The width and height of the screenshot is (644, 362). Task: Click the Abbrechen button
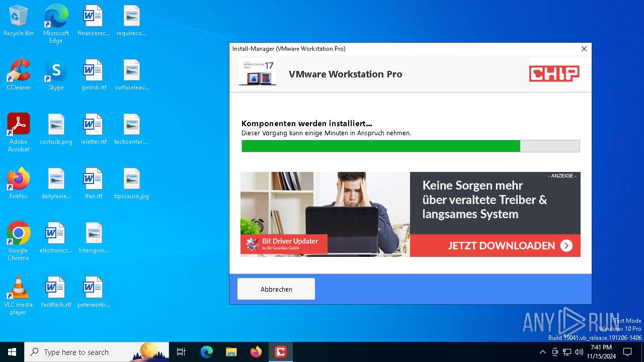click(x=276, y=289)
